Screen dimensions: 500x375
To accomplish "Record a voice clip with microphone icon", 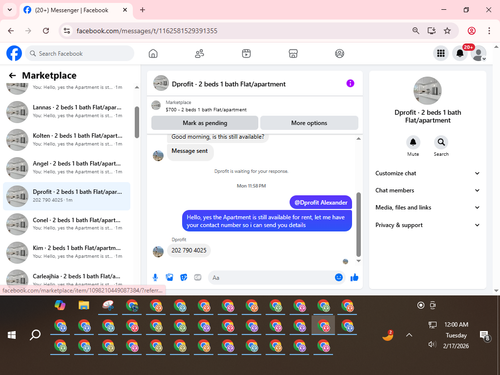I will pyautogui.click(x=155, y=277).
